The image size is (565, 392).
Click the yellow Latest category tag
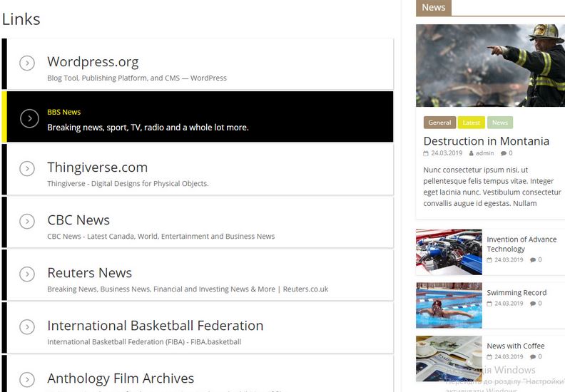pos(472,123)
